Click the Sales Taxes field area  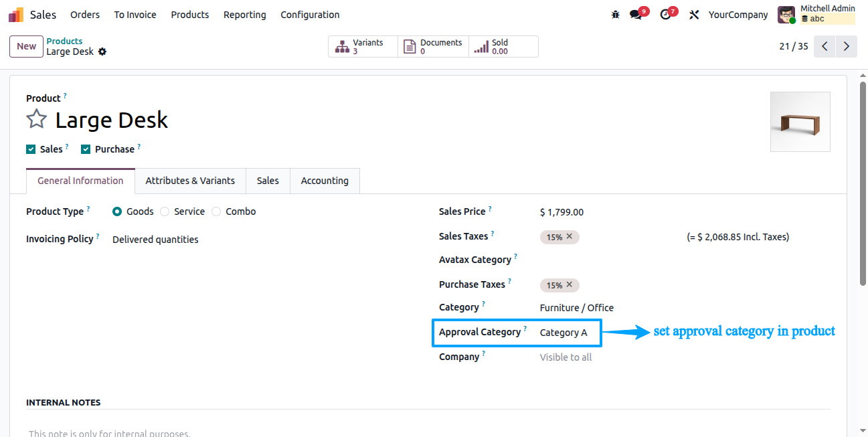coord(609,237)
